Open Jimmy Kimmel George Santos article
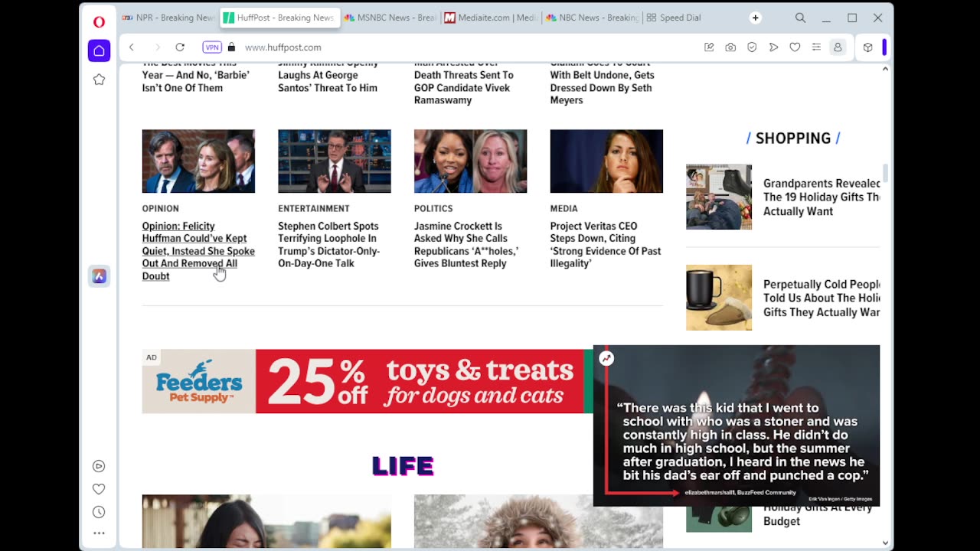The width and height of the screenshot is (980, 551). point(328,78)
